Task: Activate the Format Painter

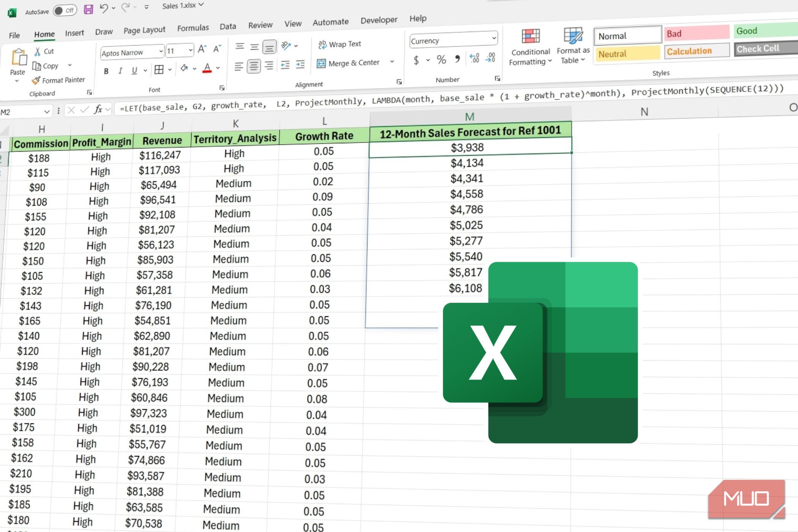Action: [59, 80]
